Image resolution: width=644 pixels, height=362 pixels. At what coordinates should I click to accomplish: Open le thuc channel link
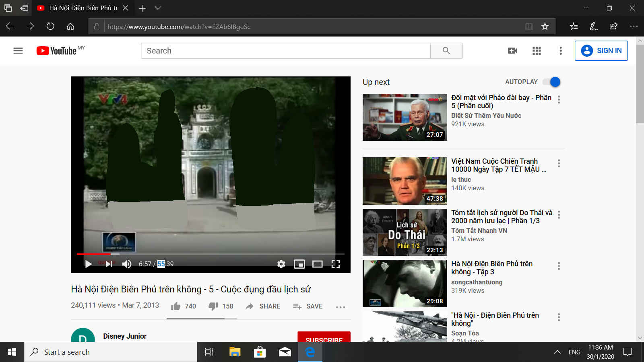click(461, 179)
